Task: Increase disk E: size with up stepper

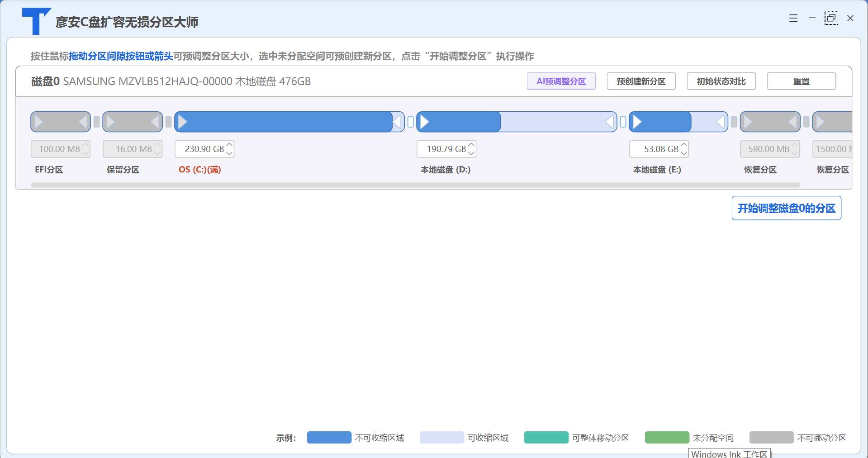Action: tap(684, 145)
